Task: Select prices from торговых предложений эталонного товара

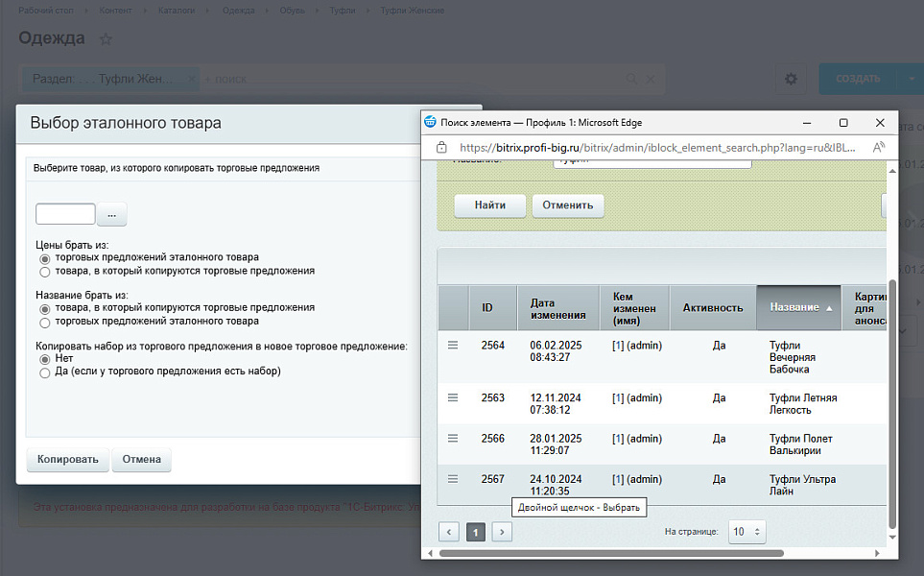Action: [x=44, y=258]
